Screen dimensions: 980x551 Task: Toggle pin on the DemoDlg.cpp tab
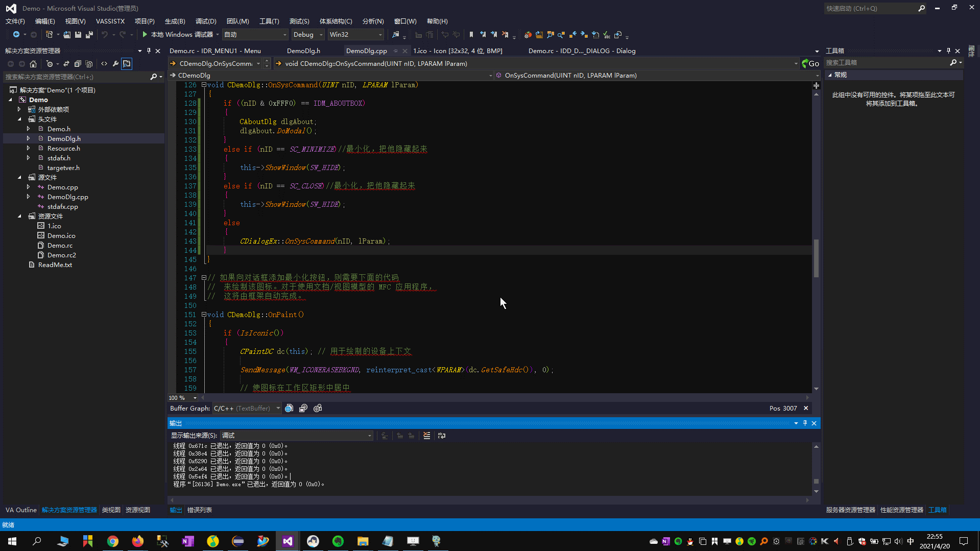click(x=396, y=51)
